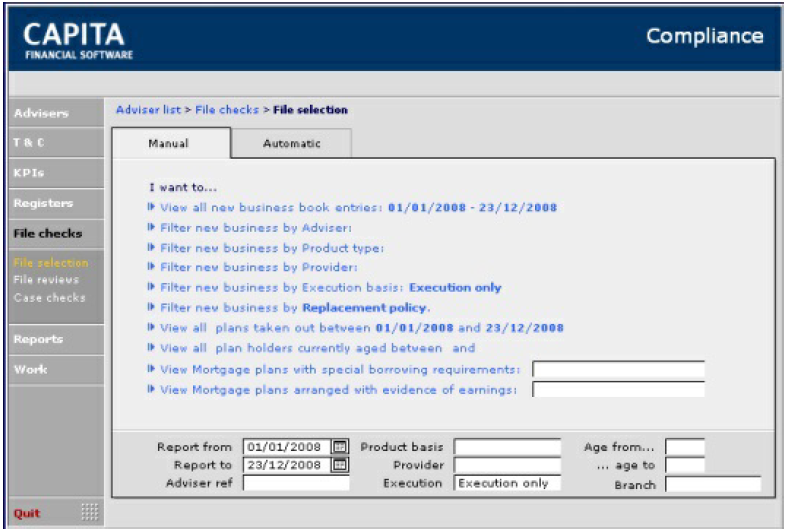Focus the special borrowing requirements input box
The width and height of the screenshot is (787, 532).
click(618, 369)
